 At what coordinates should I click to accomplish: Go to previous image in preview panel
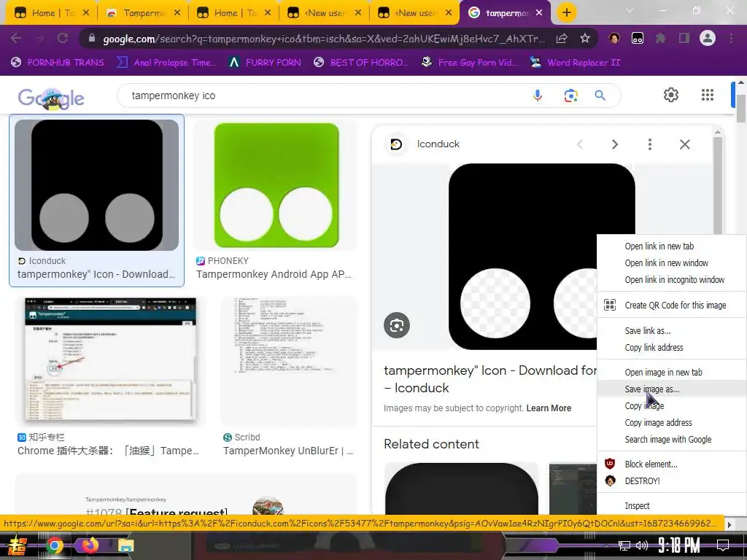(x=580, y=144)
